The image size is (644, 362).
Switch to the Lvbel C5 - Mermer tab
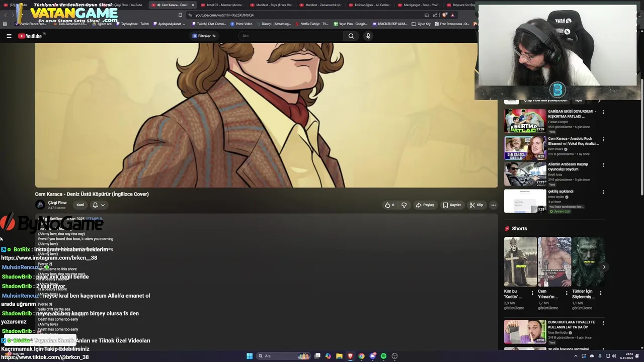(x=221, y=5)
